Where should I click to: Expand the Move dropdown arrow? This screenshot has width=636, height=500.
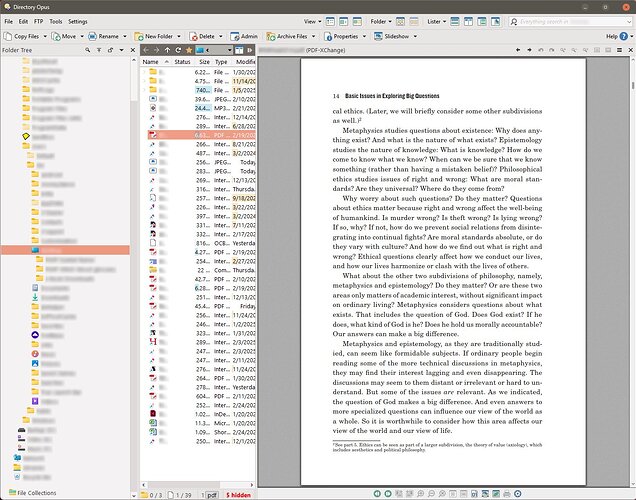(82, 36)
